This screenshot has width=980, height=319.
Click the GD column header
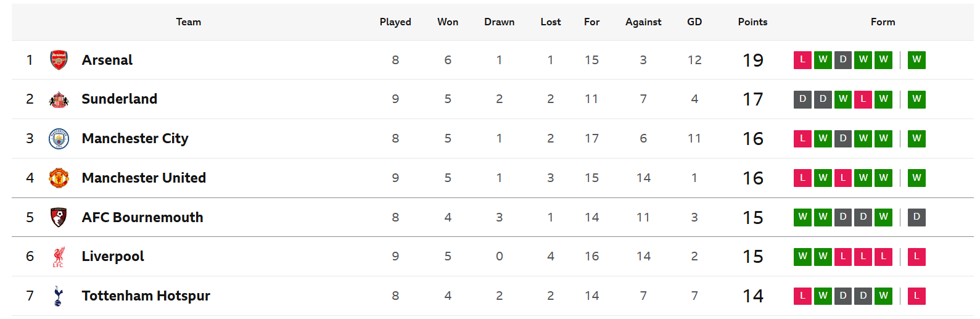[694, 22]
